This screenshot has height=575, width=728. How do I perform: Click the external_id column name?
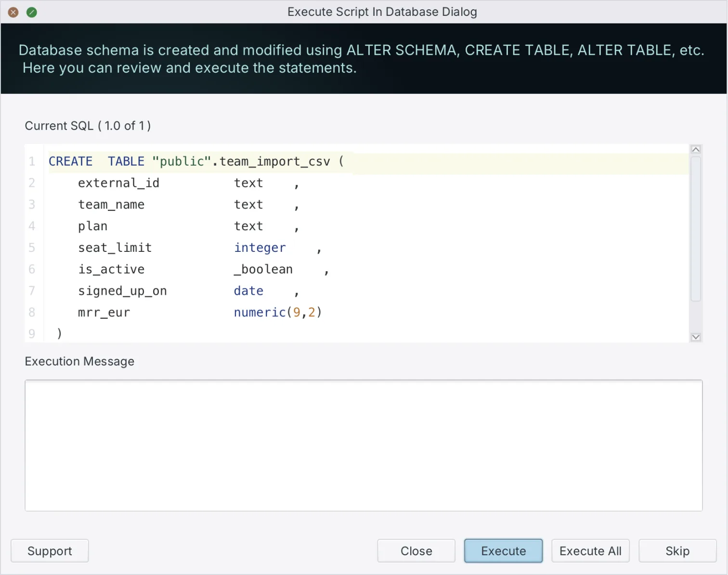pyautogui.click(x=118, y=183)
